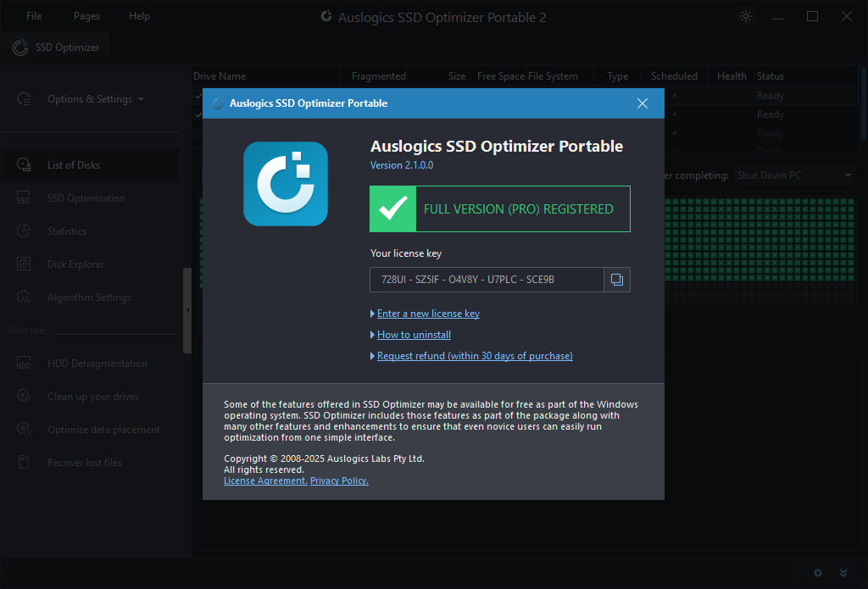Screen dimensions: 868x589
Task: Sort by Fragmented column header
Action: coord(374,75)
